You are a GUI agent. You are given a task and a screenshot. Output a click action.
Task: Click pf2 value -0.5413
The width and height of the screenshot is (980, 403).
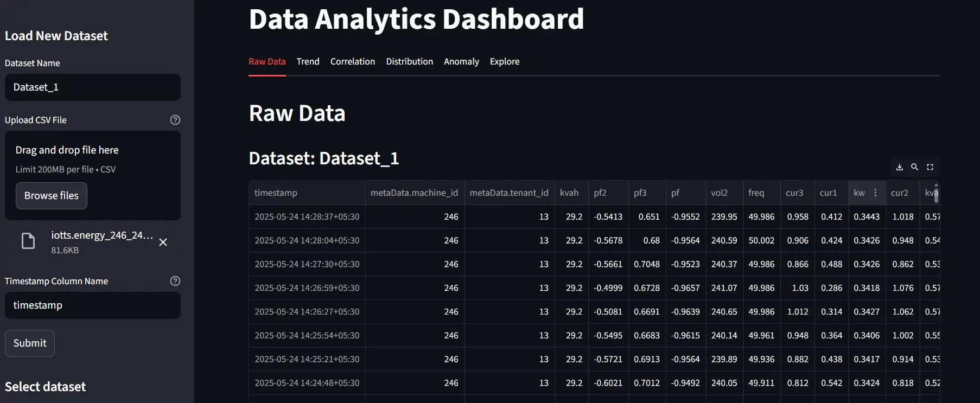(x=608, y=216)
